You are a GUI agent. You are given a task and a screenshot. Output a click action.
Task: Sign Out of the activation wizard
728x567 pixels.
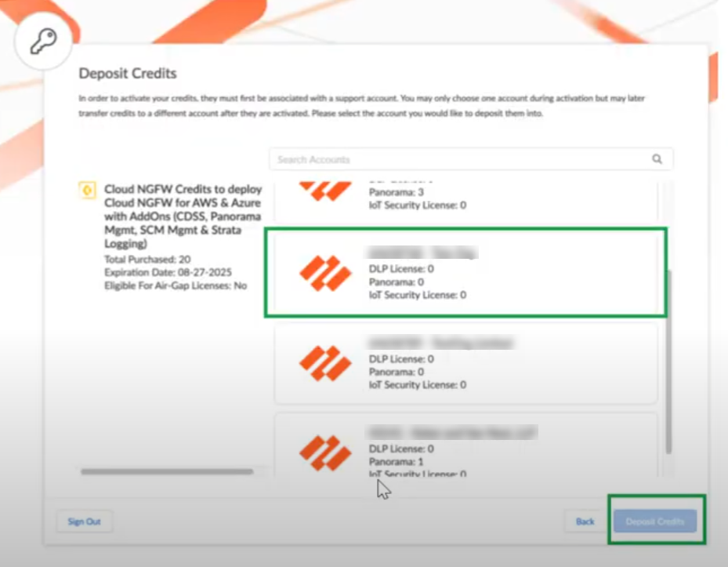[84, 522]
